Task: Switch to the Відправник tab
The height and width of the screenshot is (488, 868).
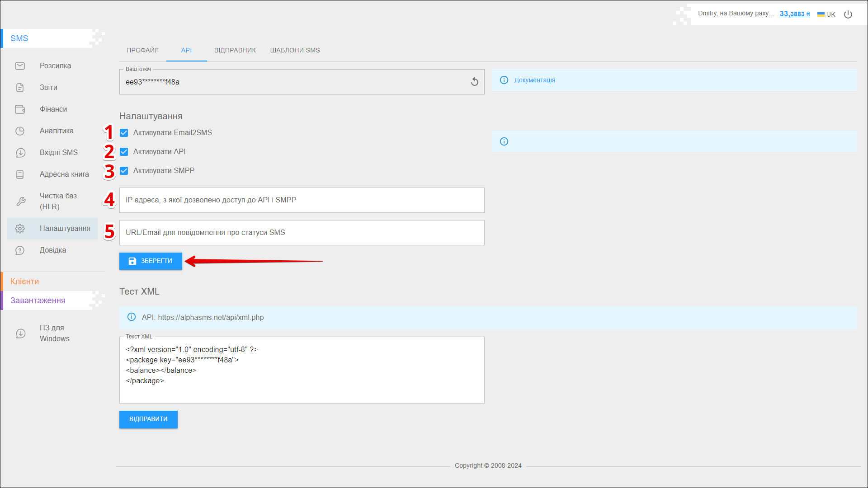Action: pos(235,50)
